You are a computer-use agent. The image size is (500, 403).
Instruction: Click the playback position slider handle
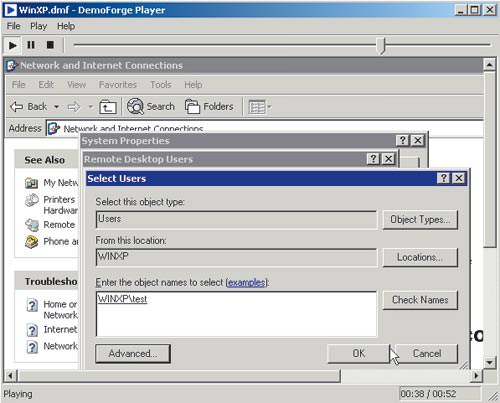(381, 46)
